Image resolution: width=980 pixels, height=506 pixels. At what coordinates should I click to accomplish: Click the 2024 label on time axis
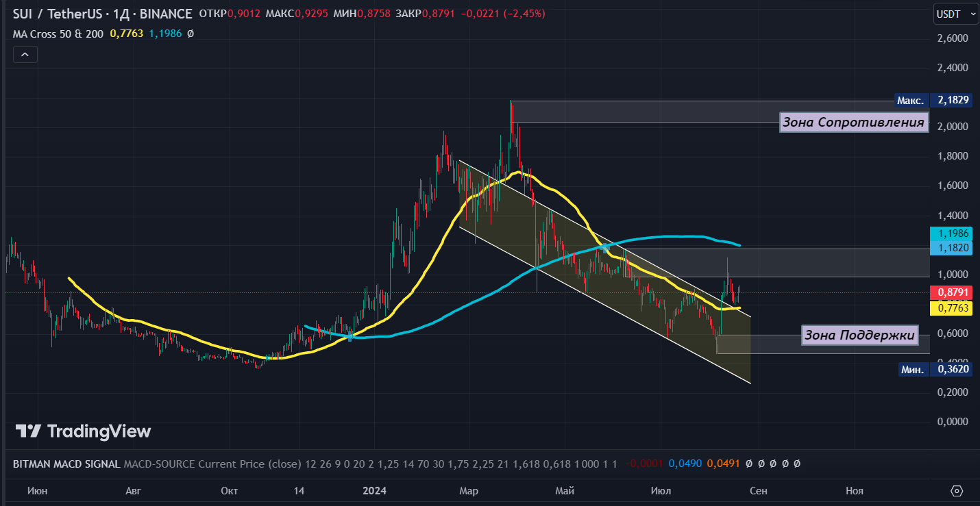coord(375,491)
